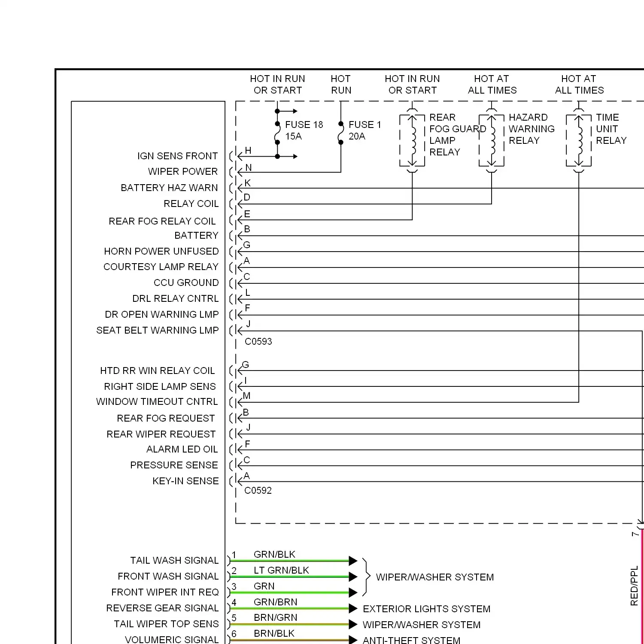Select the REAR FOG RELAY COIL label
Image resolution: width=644 pixels, height=644 pixels.
[162, 221]
